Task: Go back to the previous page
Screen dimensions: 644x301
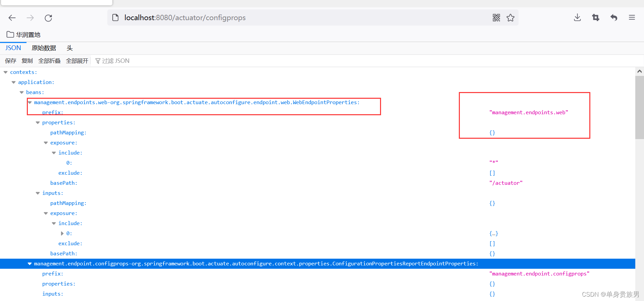Action: pyautogui.click(x=12, y=18)
